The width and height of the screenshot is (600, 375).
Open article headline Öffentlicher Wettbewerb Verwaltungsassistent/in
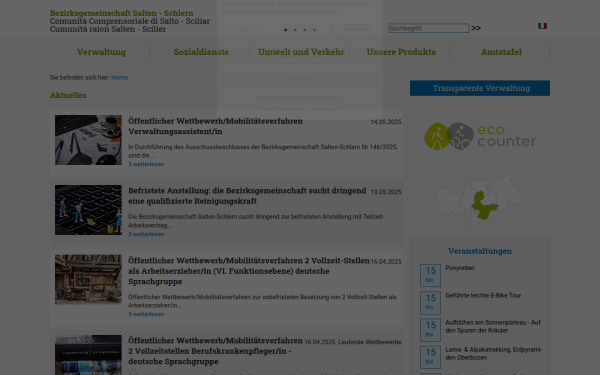215,126
